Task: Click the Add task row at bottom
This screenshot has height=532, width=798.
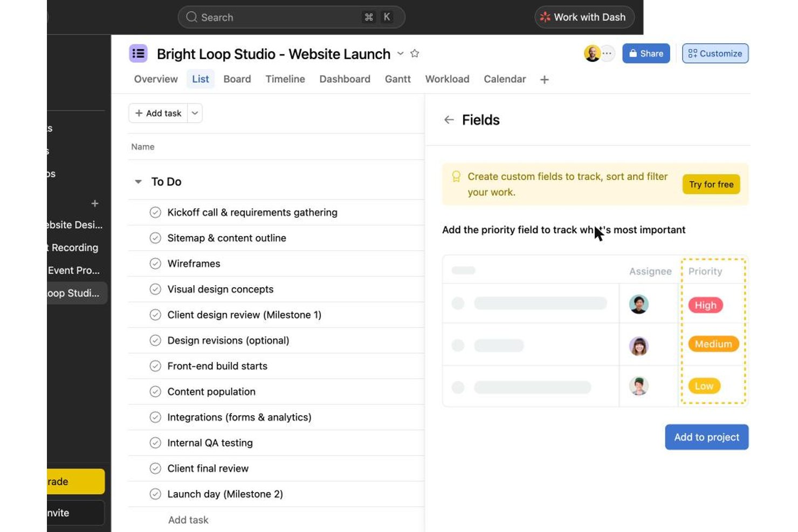Action: point(188,520)
